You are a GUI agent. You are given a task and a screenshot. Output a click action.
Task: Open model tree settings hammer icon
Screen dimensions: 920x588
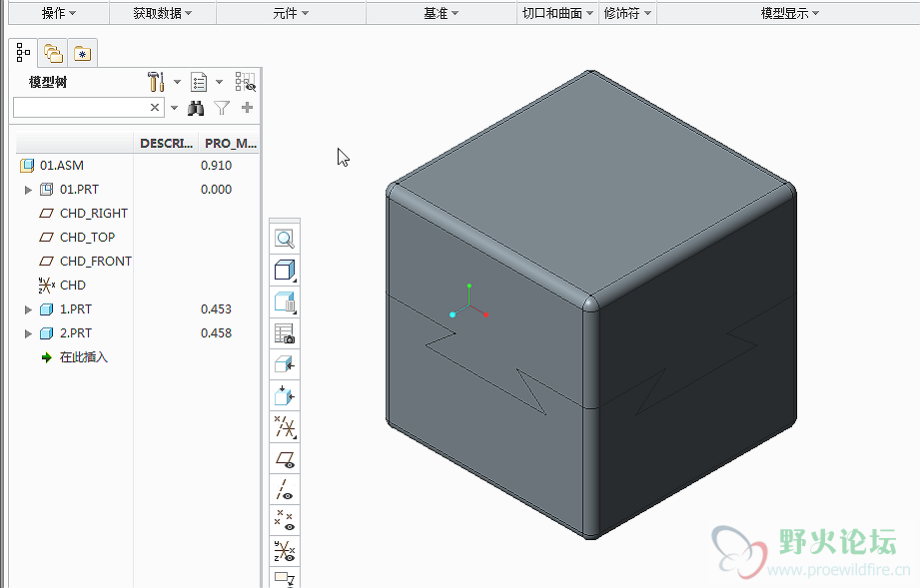tap(156, 82)
